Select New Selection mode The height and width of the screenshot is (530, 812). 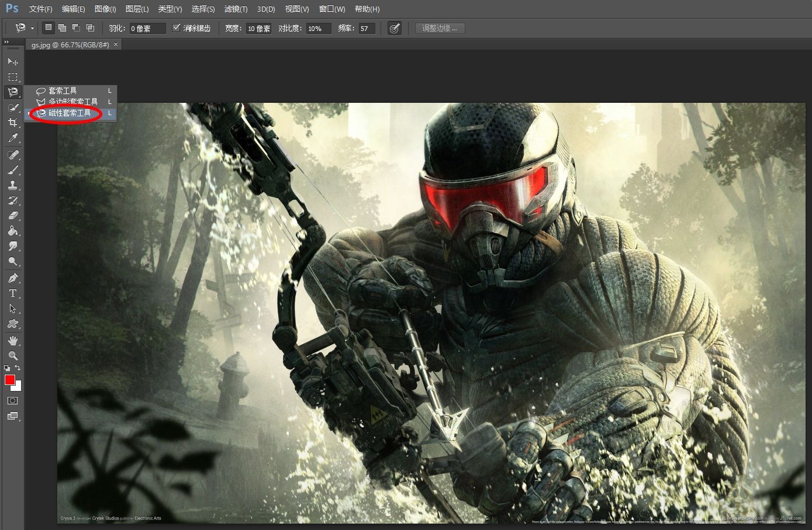(49, 27)
